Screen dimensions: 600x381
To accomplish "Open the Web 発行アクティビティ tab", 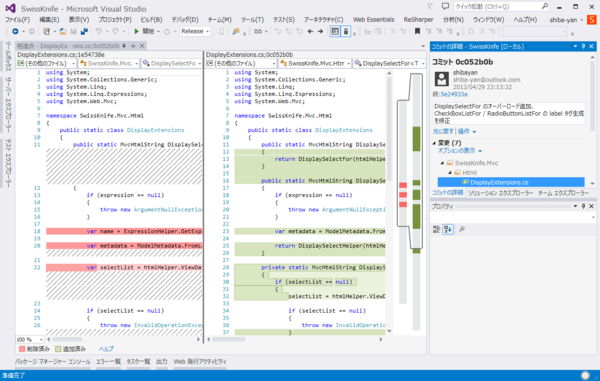I will coord(200,361).
